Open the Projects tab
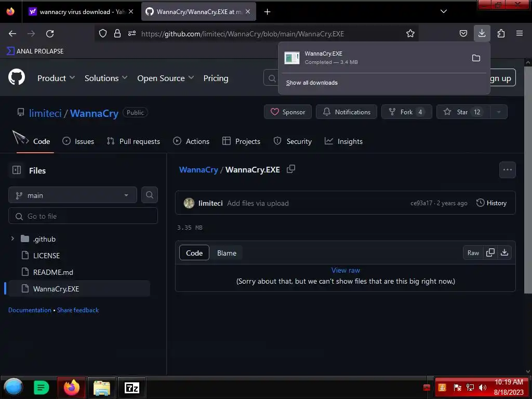The width and height of the screenshot is (532, 399). click(241, 141)
